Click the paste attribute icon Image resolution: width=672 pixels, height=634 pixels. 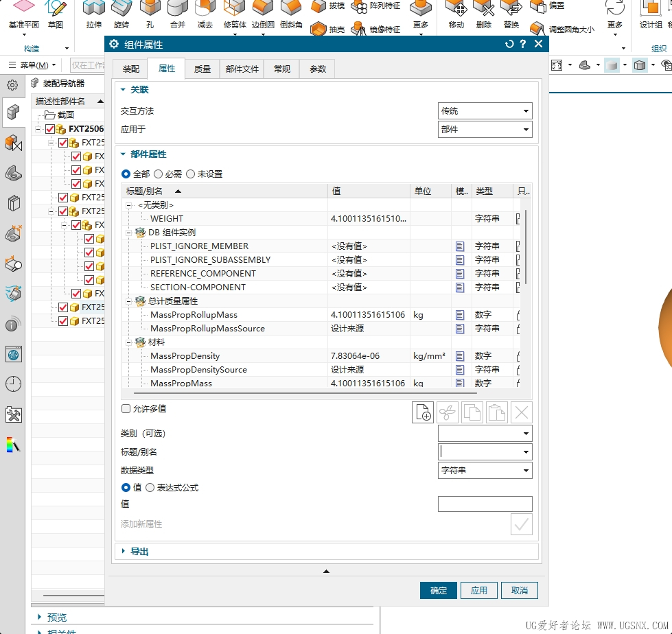coord(497,412)
